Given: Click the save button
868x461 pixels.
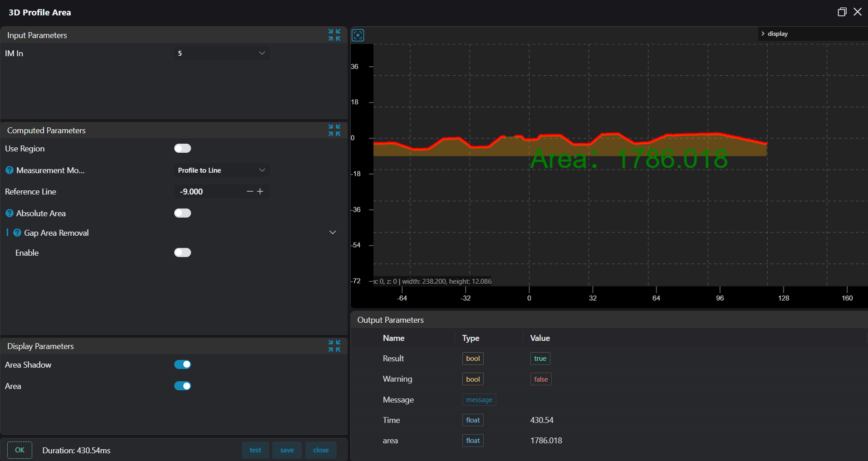Looking at the screenshot, I should [287, 450].
